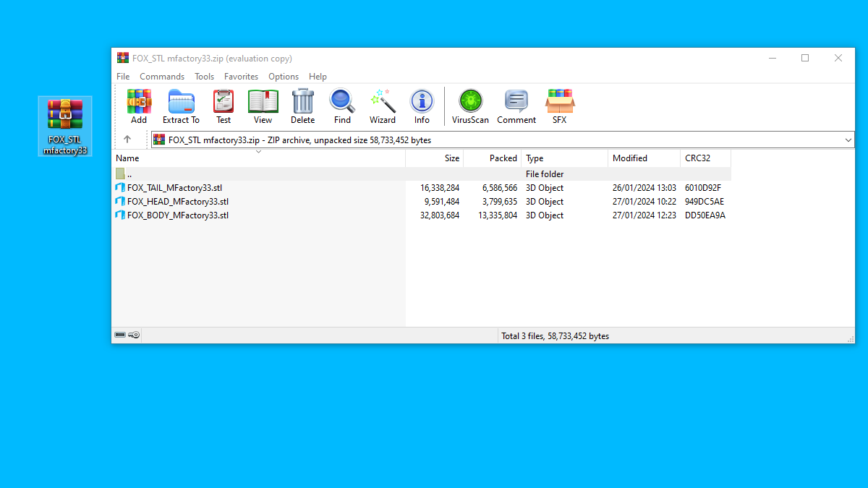Select the FOX_HEAD_MFactory33.stl file name
868x488 pixels.
[x=178, y=202]
